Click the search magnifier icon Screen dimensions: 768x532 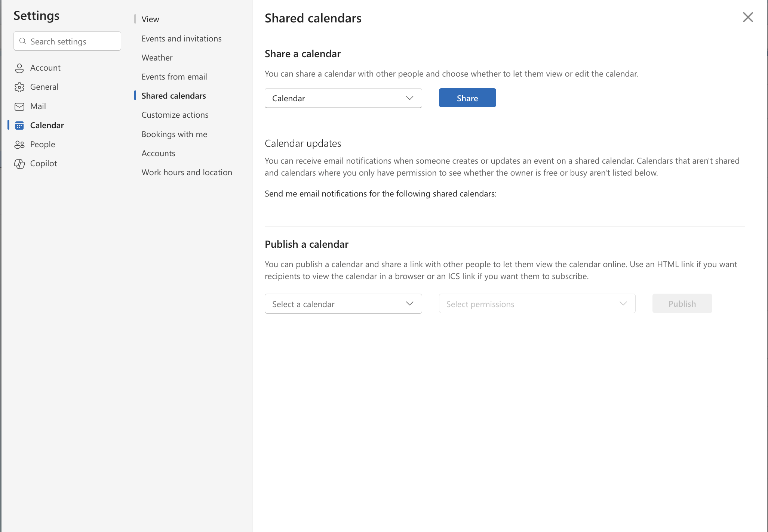[x=23, y=41]
